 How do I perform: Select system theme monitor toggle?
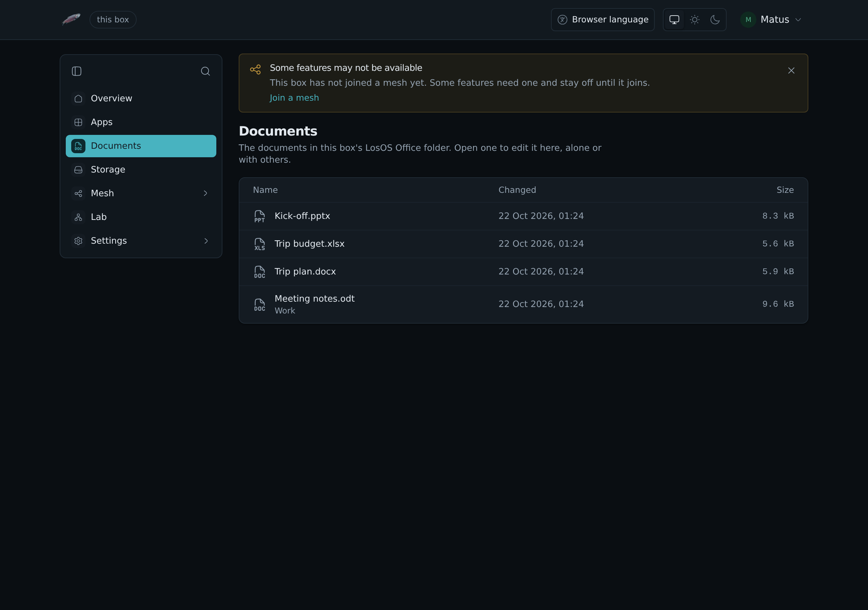pyautogui.click(x=674, y=20)
